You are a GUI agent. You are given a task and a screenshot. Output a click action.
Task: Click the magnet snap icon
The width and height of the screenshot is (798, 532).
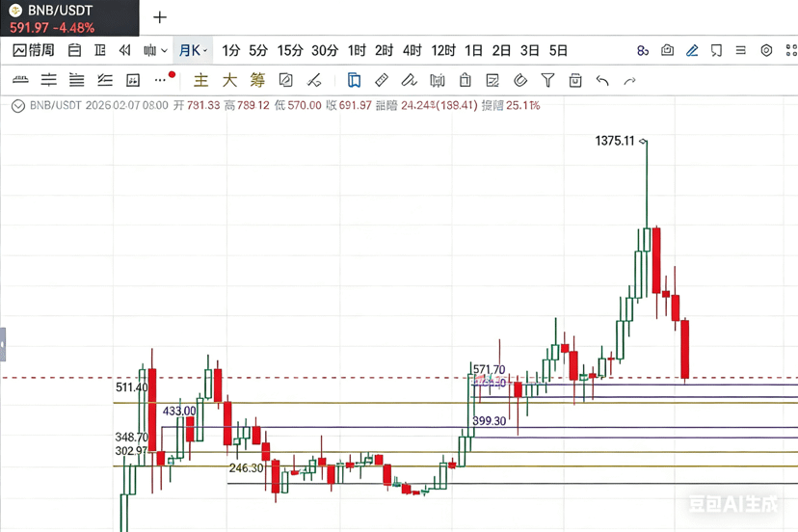[520, 80]
